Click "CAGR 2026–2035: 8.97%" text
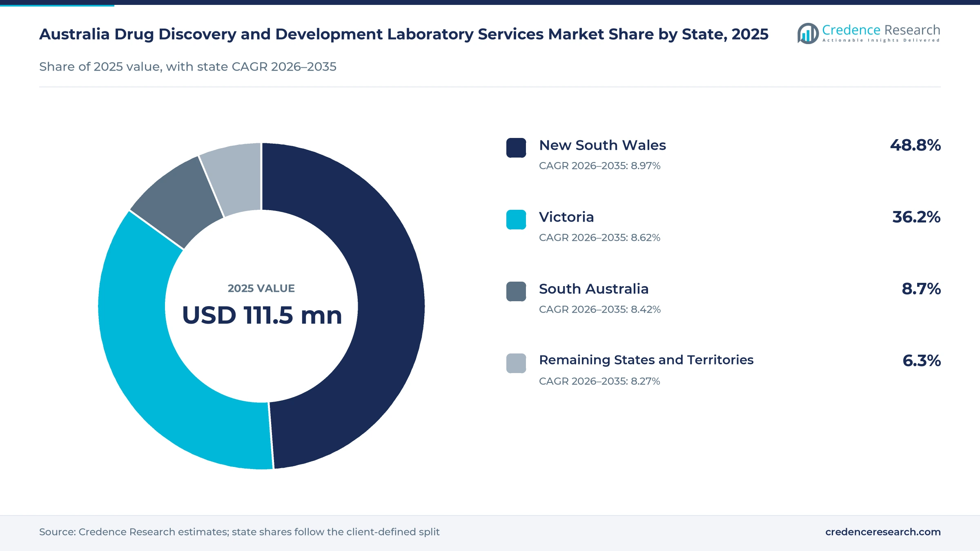The width and height of the screenshot is (980, 551). point(599,166)
